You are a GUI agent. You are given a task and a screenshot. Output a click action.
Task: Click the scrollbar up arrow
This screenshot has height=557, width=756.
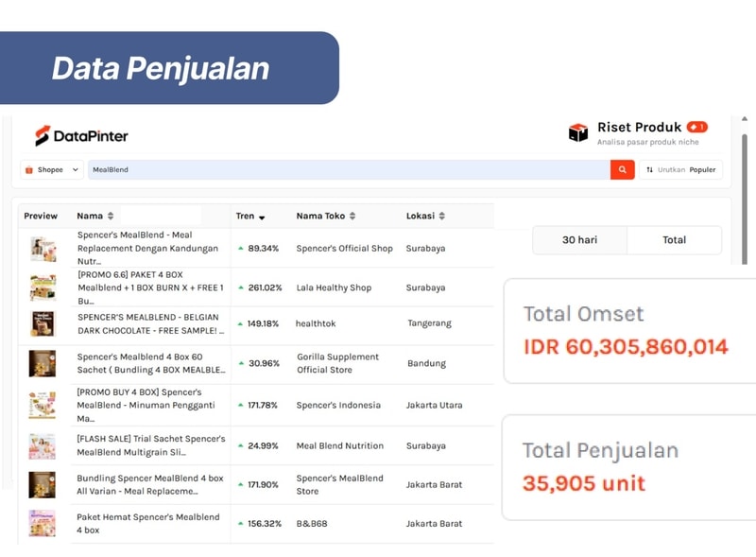pyautogui.click(x=745, y=119)
